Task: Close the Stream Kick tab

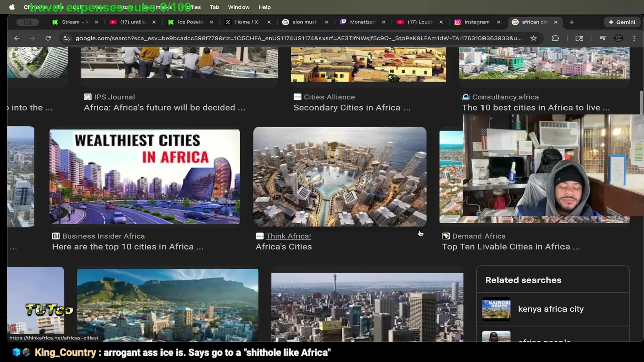Action: (x=96, y=22)
